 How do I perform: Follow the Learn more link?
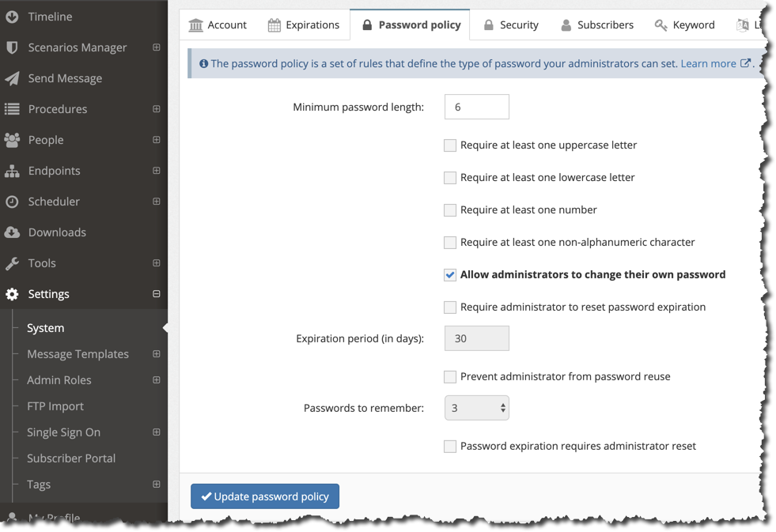(x=708, y=63)
